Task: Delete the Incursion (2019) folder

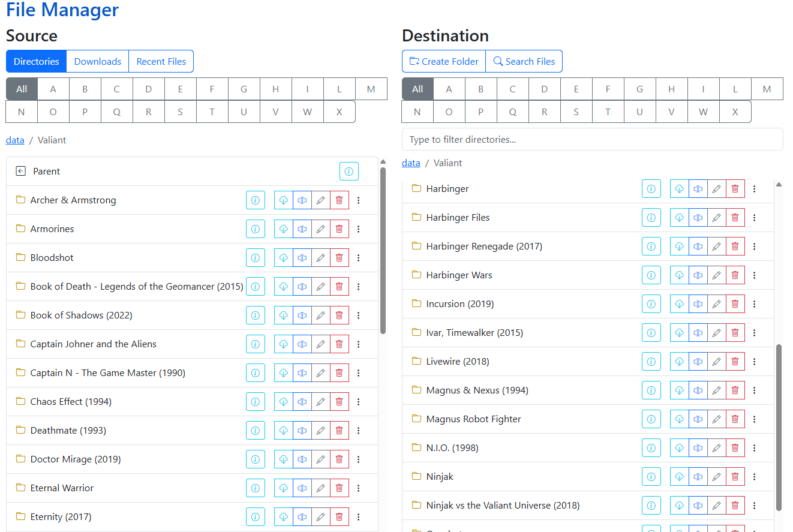Action: 735,303
